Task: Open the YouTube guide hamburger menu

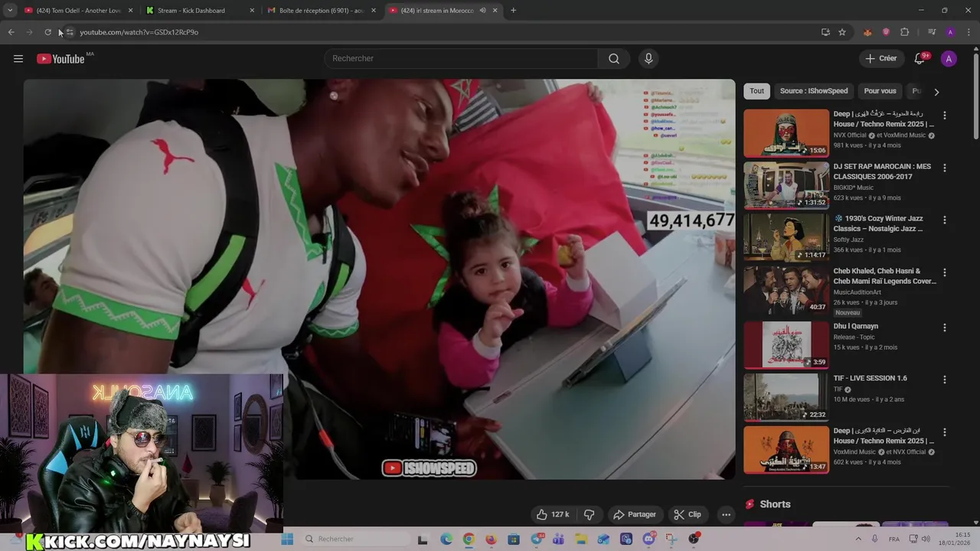Action: click(x=18, y=59)
